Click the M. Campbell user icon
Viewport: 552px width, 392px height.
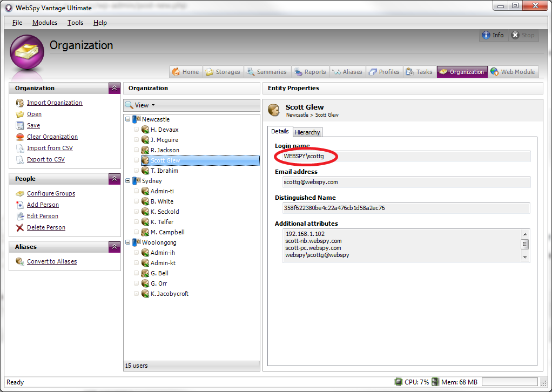click(x=145, y=232)
